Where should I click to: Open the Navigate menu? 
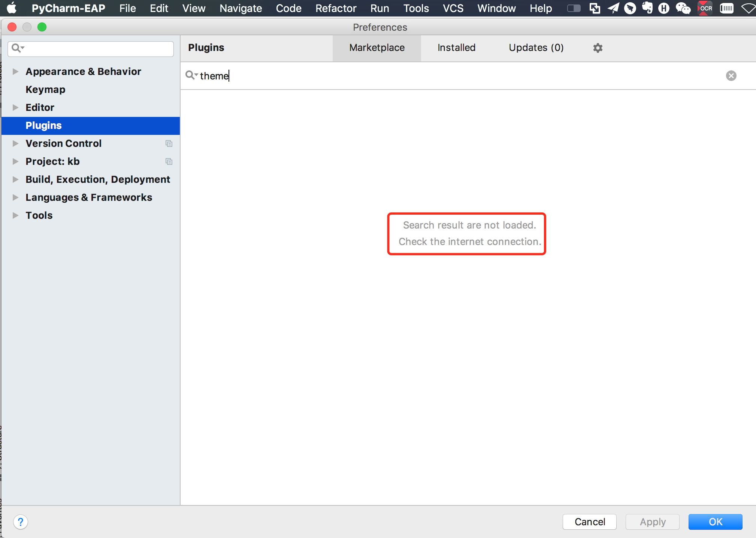pos(240,8)
